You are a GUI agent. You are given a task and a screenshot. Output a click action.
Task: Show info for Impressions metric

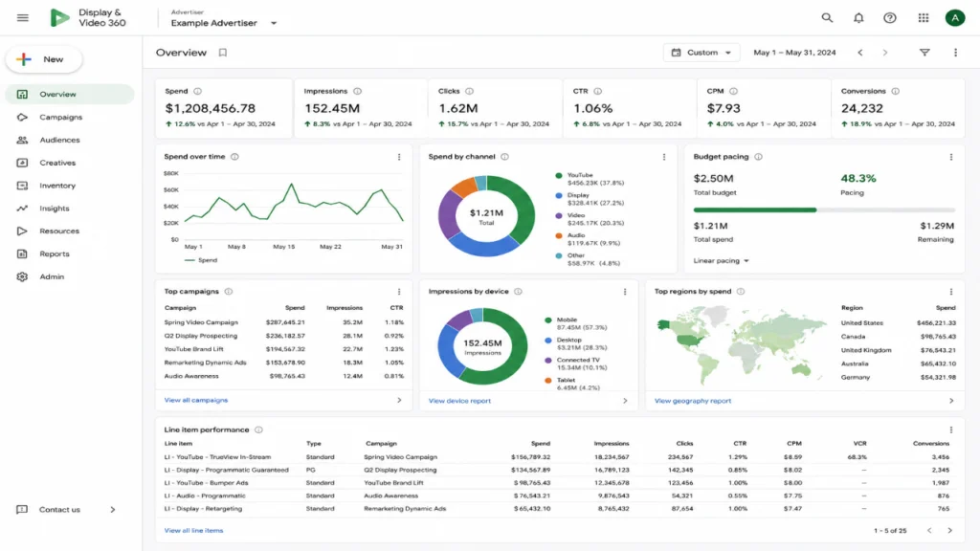coord(358,91)
